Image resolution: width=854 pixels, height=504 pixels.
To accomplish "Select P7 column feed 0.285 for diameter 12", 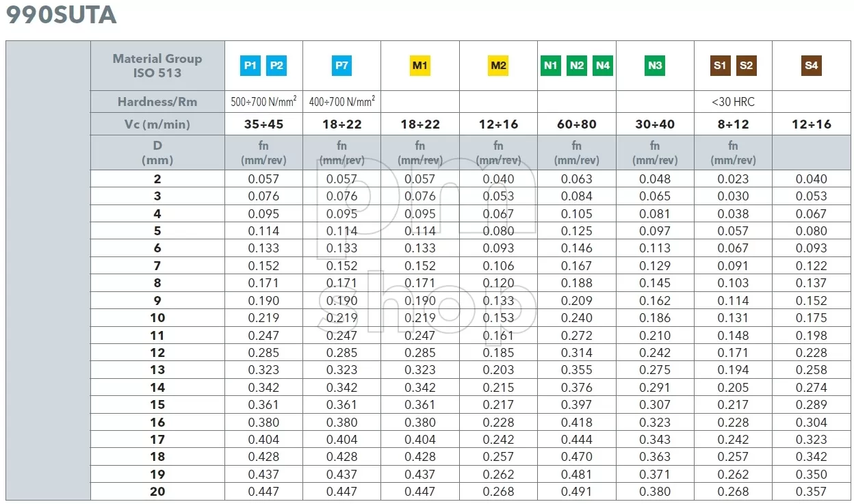I will point(341,353).
